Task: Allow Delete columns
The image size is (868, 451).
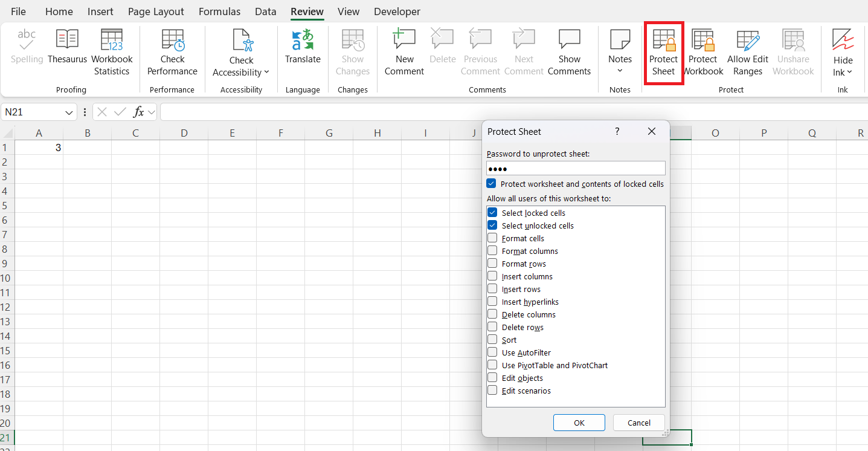Action: 492,314
